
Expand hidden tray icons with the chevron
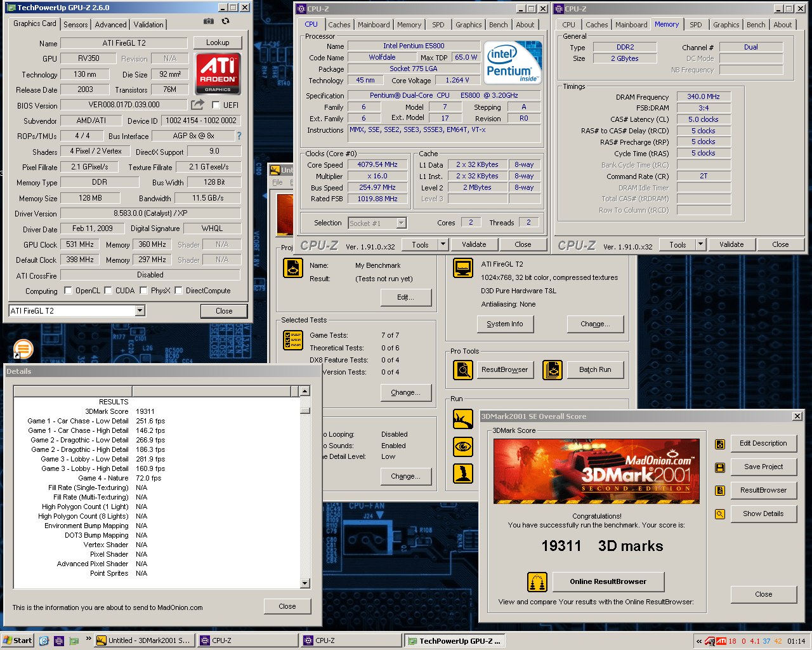coord(699,641)
